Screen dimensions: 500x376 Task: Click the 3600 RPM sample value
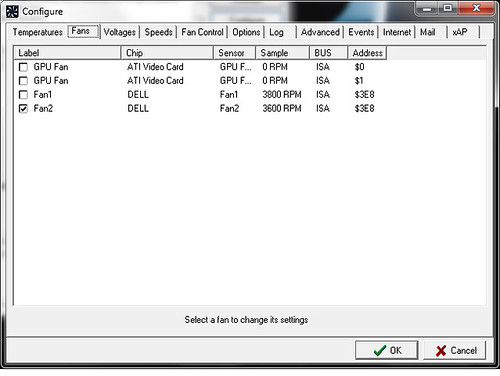[282, 109]
